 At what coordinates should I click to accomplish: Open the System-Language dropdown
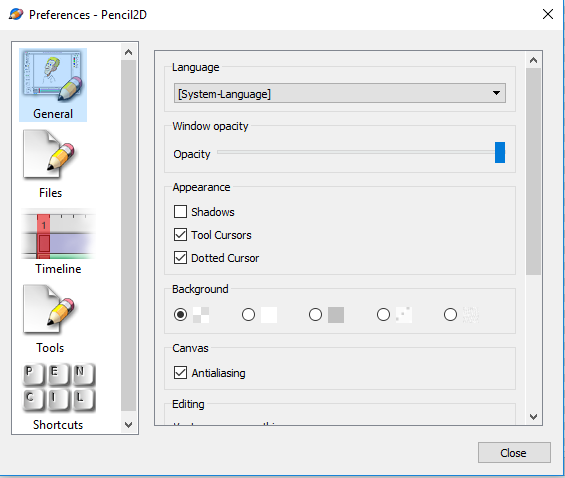[340, 93]
